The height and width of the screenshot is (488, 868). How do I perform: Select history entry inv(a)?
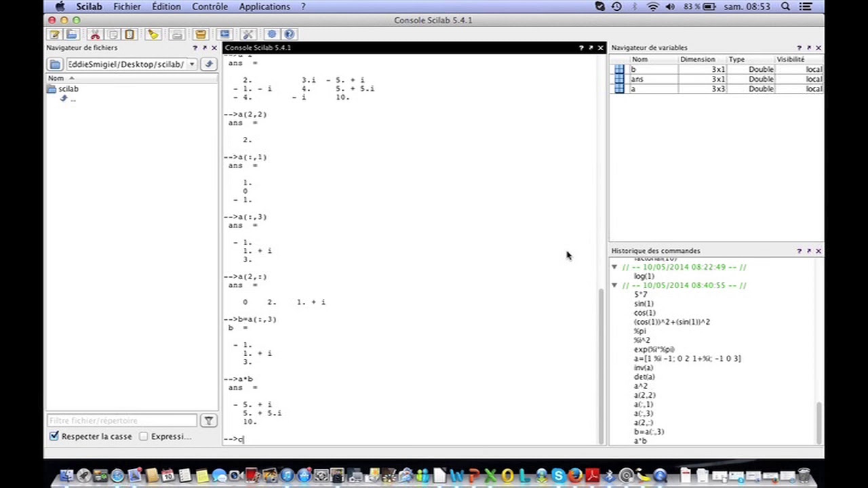click(x=643, y=368)
